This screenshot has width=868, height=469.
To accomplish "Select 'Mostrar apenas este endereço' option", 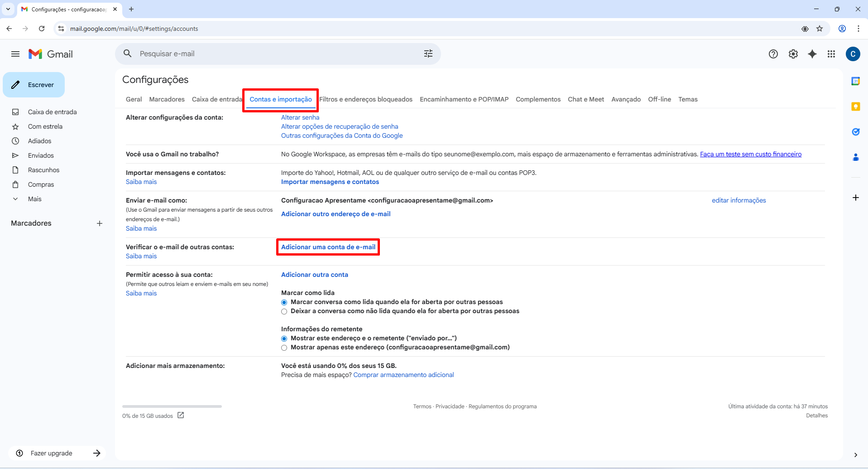I will coord(284,348).
